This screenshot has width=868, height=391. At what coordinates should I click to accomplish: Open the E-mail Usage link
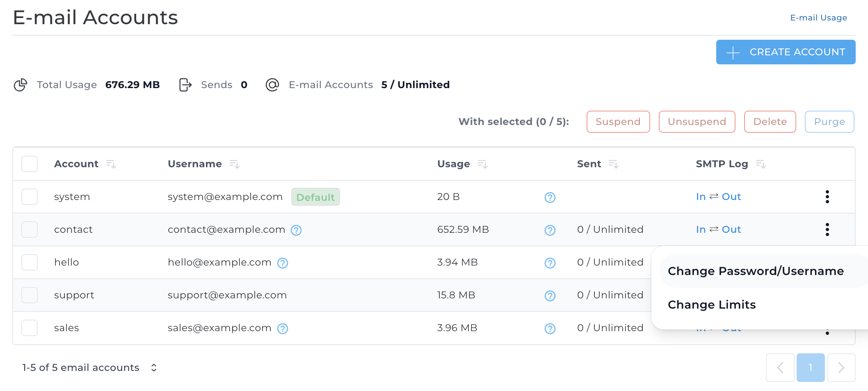click(x=818, y=18)
